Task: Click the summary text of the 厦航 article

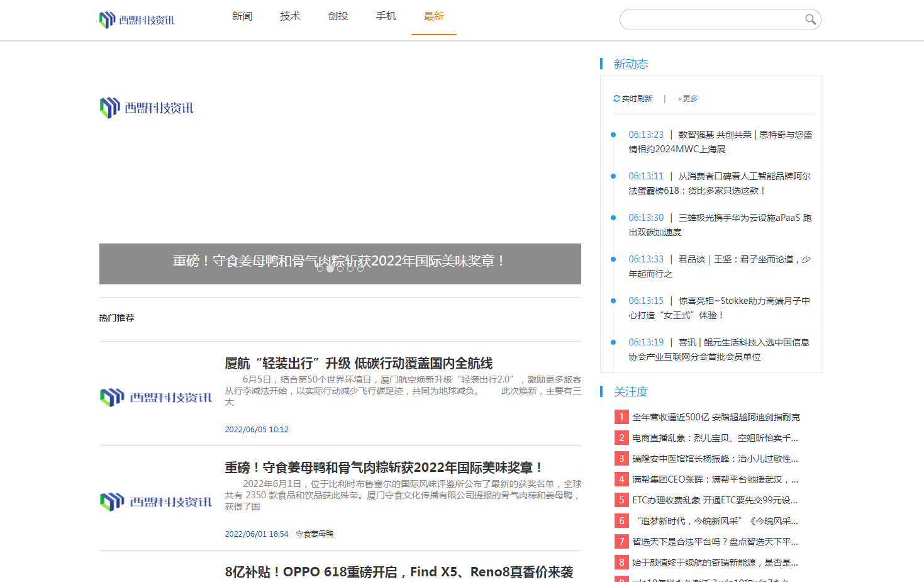Action: (403, 391)
